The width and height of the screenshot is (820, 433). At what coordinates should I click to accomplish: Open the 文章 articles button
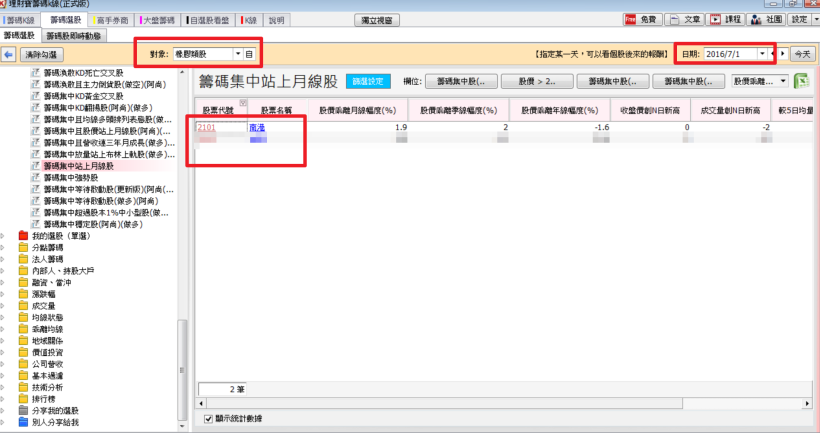pos(686,20)
